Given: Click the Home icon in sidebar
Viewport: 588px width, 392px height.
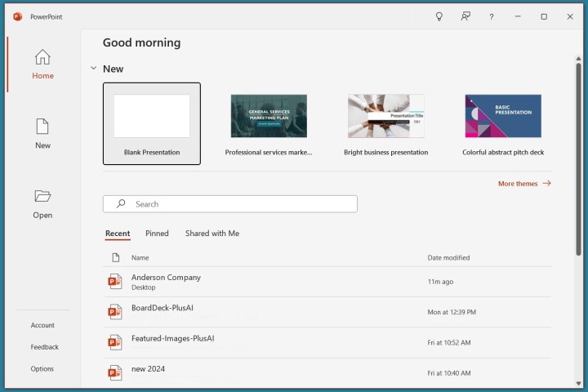Looking at the screenshot, I should [42, 57].
